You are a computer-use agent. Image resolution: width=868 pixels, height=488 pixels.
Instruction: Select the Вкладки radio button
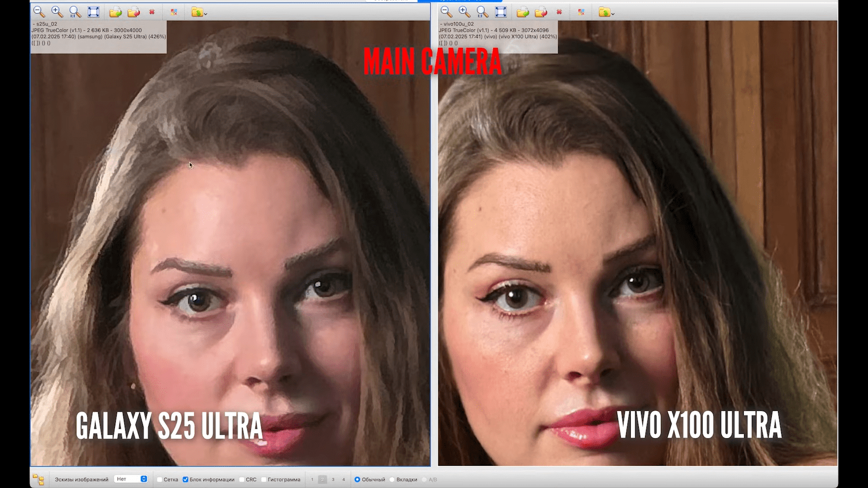click(392, 479)
